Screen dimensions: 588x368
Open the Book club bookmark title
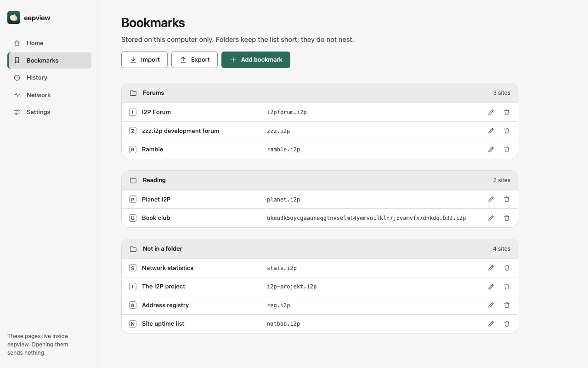[156, 218]
